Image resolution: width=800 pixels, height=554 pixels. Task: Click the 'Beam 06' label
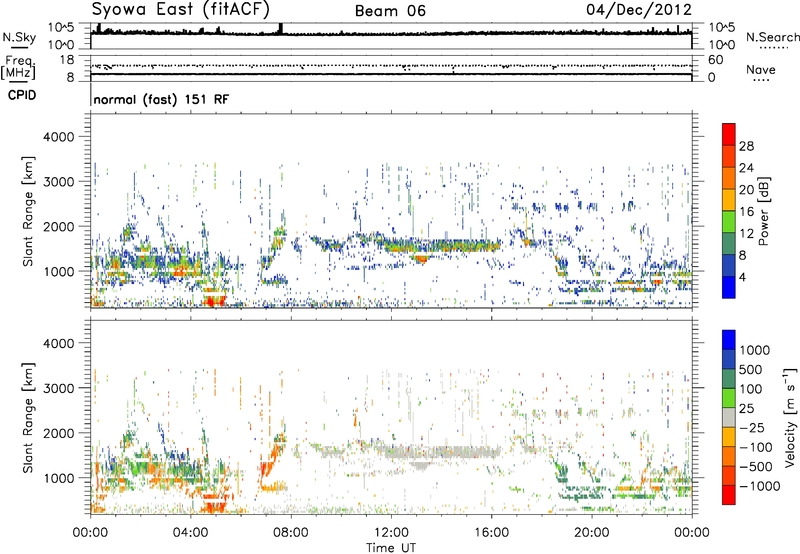pyautogui.click(x=390, y=11)
